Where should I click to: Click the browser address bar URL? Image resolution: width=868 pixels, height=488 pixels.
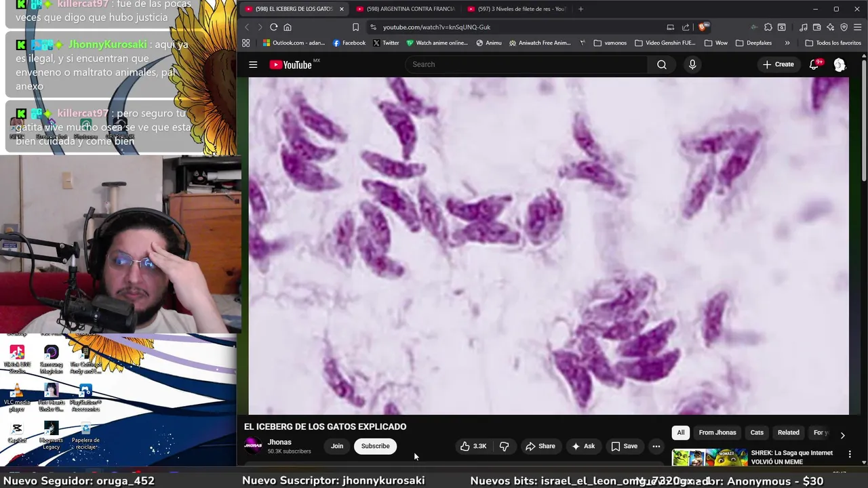pos(436,27)
